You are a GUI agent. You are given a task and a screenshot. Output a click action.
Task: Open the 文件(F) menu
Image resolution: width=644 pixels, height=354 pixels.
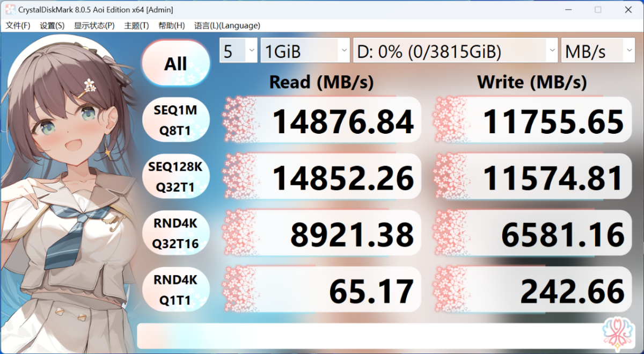[18, 25]
